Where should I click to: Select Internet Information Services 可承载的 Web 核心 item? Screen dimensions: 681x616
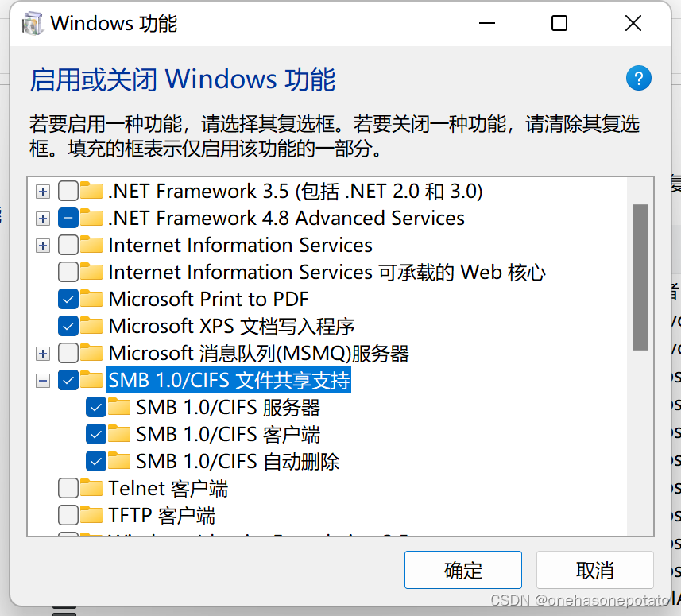pos(327,273)
